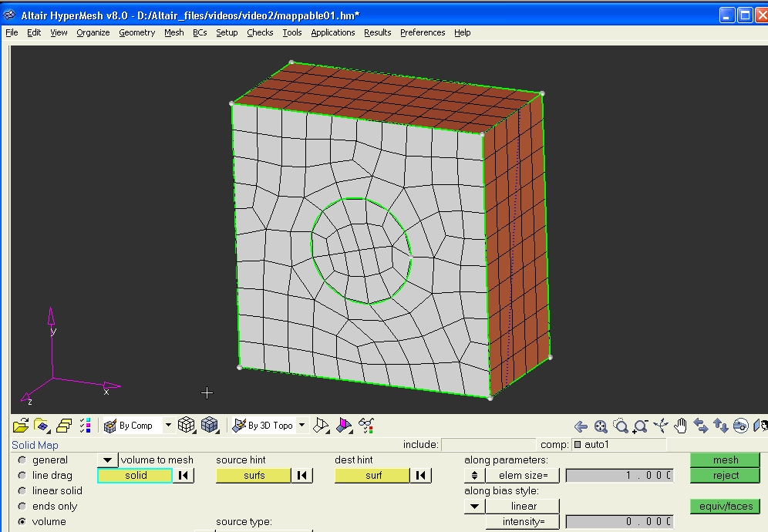Click the import folder icon

42,425
